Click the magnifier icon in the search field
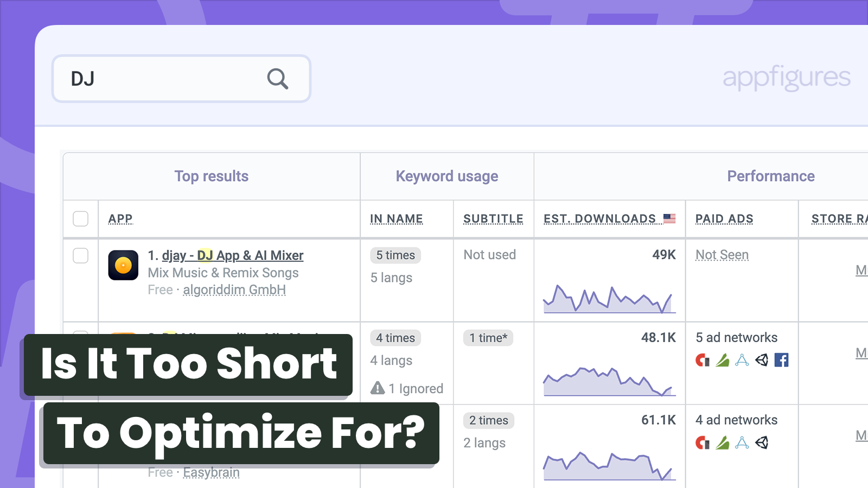This screenshot has height=488, width=868. [x=278, y=79]
